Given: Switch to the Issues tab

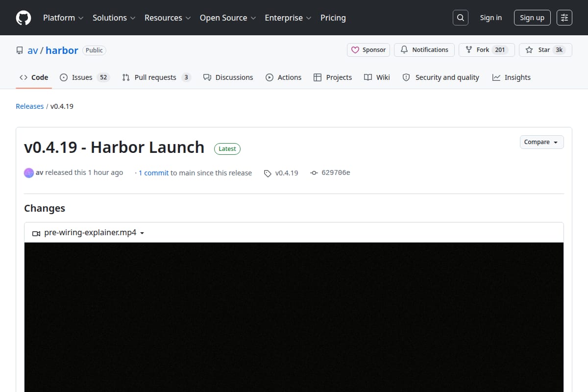Looking at the screenshot, I should click(84, 77).
